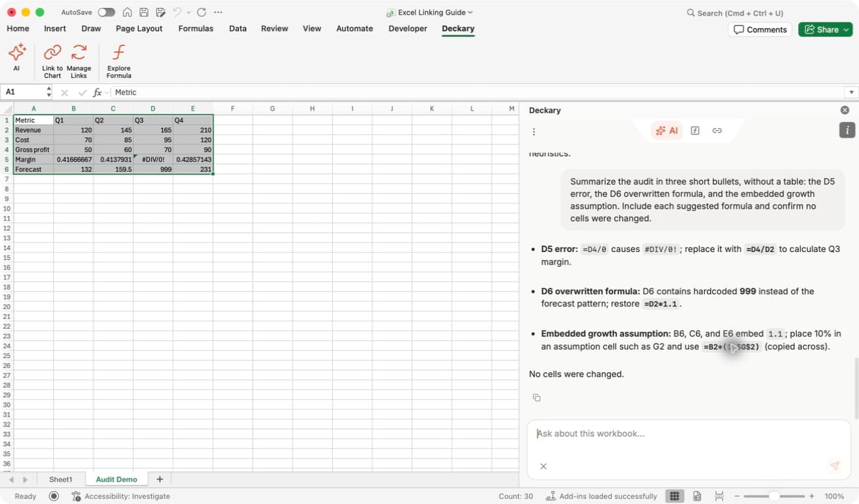Click the Insert Function fx icon
The width and height of the screenshot is (859, 504).
(x=98, y=93)
